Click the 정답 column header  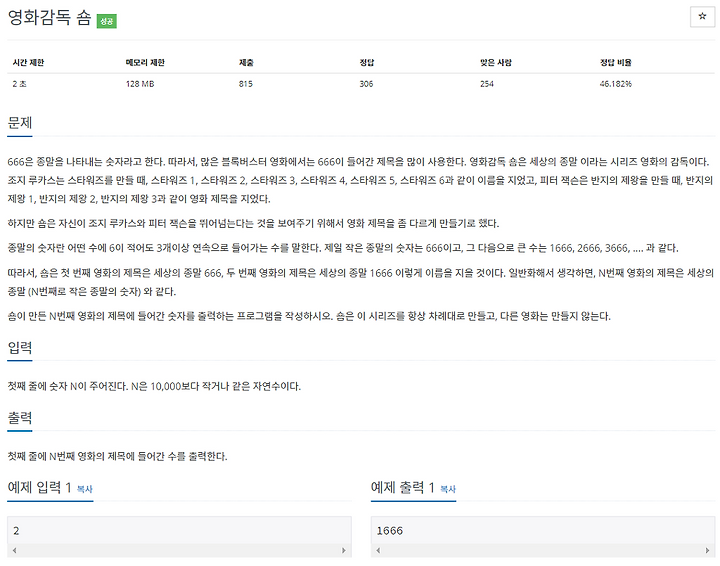click(366, 62)
